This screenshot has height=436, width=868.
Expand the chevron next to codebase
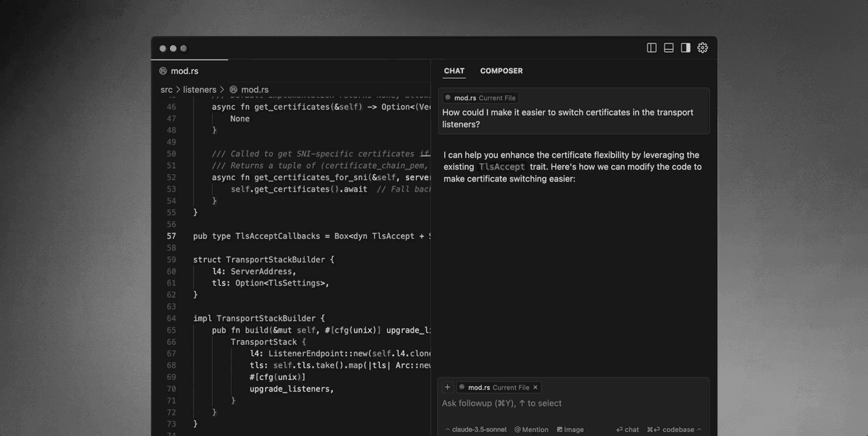coord(699,429)
